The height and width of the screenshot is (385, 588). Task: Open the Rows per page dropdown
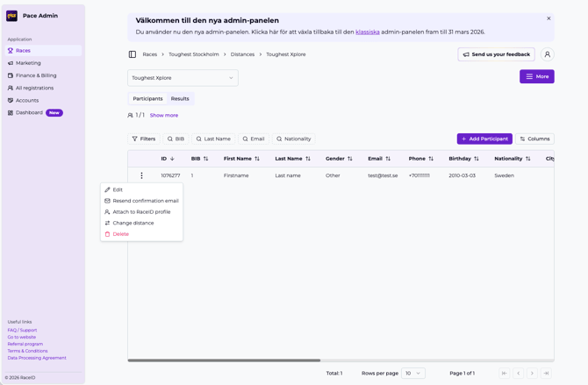pos(412,373)
